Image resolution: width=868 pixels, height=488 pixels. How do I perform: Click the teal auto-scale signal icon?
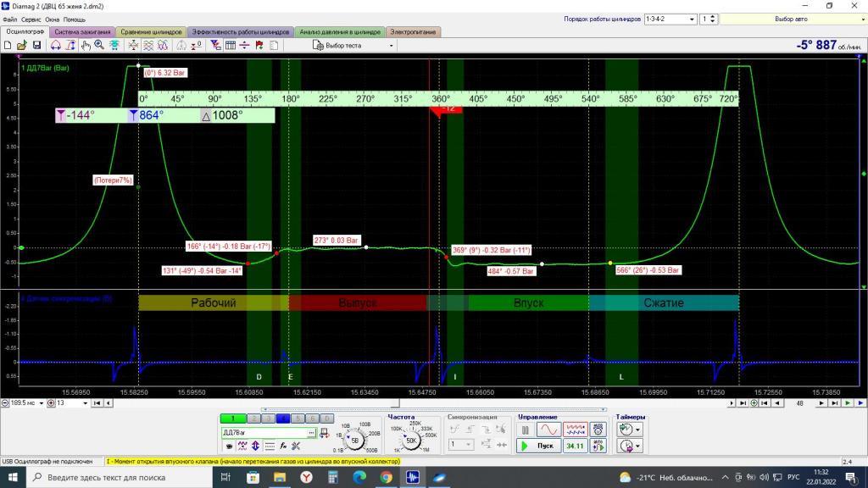[x=114, y=46]
